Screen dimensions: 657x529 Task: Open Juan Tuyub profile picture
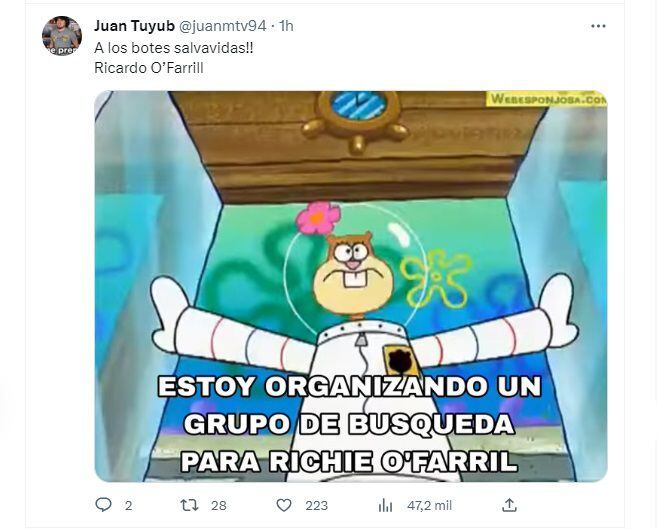[x=62, y=36]
